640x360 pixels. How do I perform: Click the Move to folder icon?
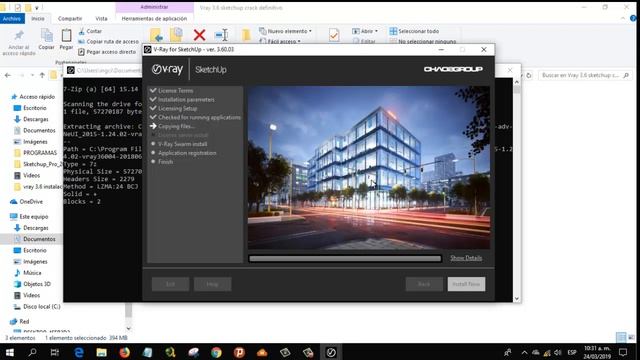tap(156, 35)
